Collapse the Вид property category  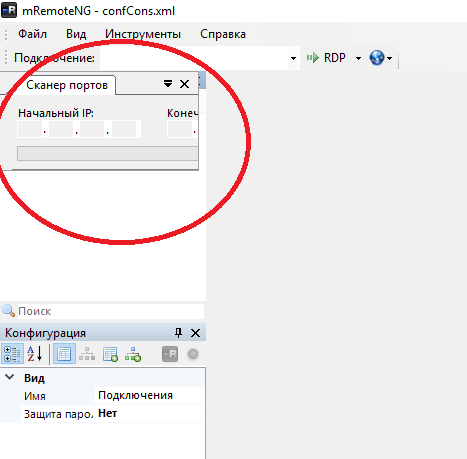(x=10, y=377)
